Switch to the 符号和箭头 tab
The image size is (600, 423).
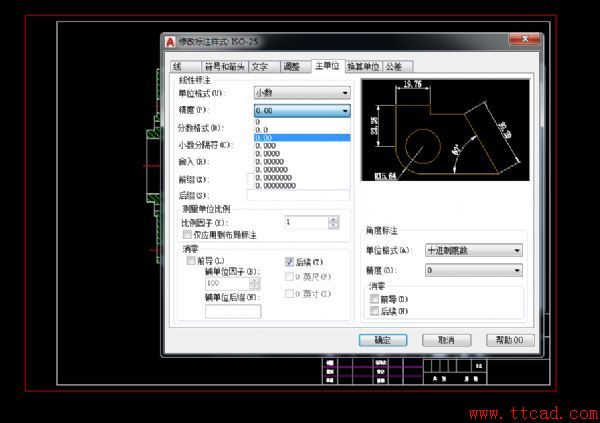point(225,67)
